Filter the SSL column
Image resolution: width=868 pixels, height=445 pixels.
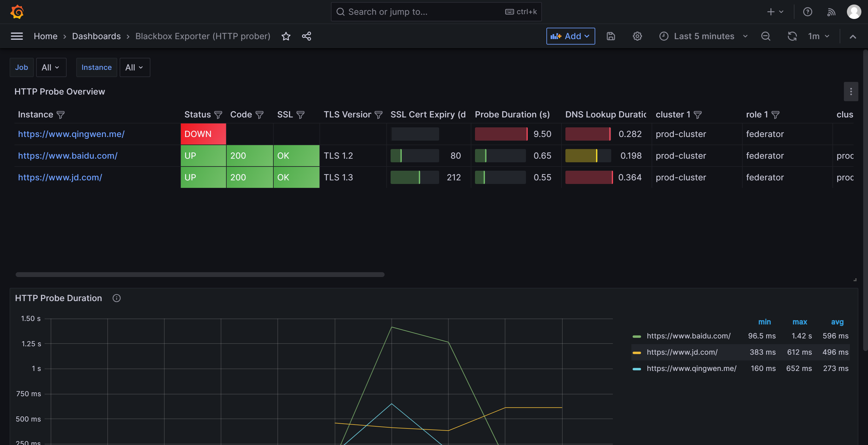300,115
